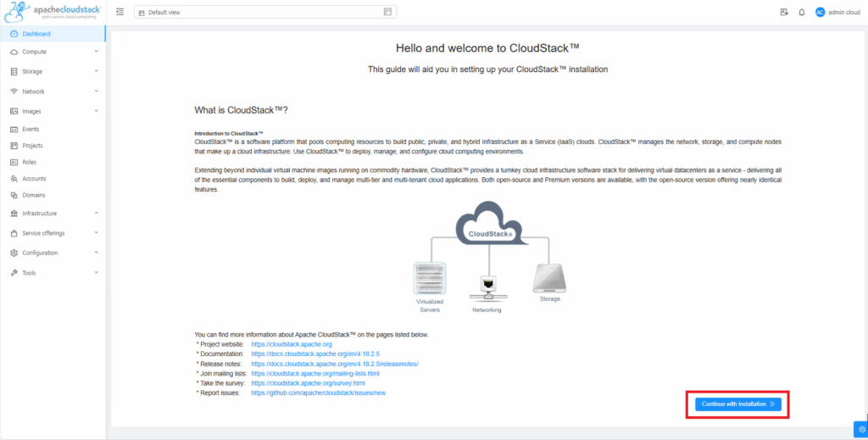The image size is (868, 440).
Task: Click the Images picture icon
Action: click(x=14, y=111)
